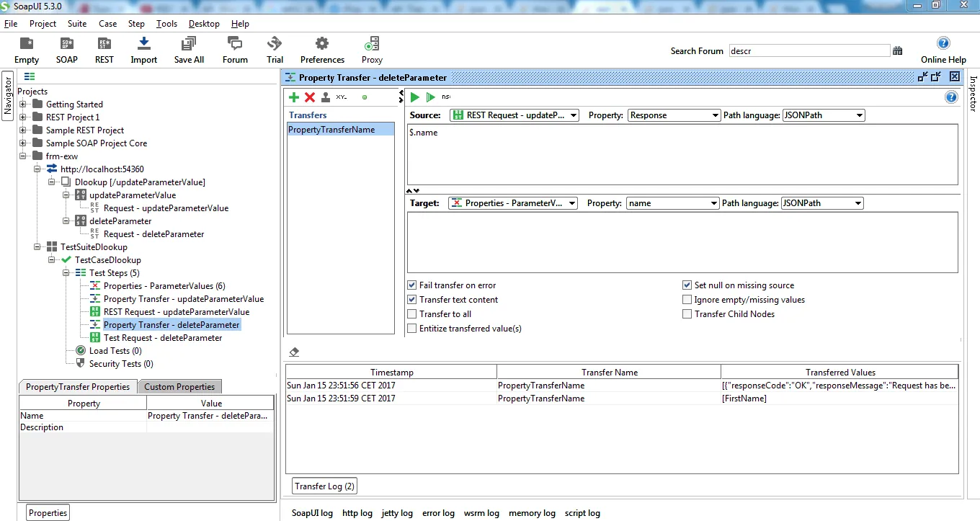Open the http log
Image resolution: width=980 pixels, height=521 pixels.
point(357,513)
